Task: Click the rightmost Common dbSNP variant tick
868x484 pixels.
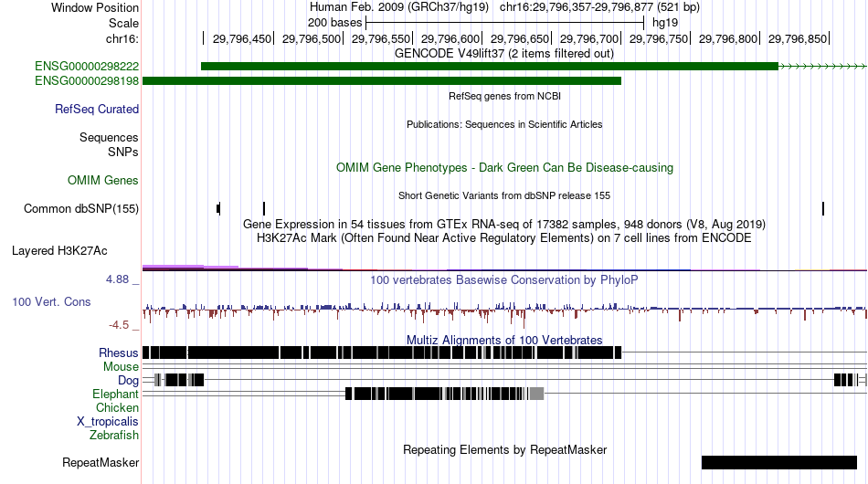Action: click(x=823, y=208)
